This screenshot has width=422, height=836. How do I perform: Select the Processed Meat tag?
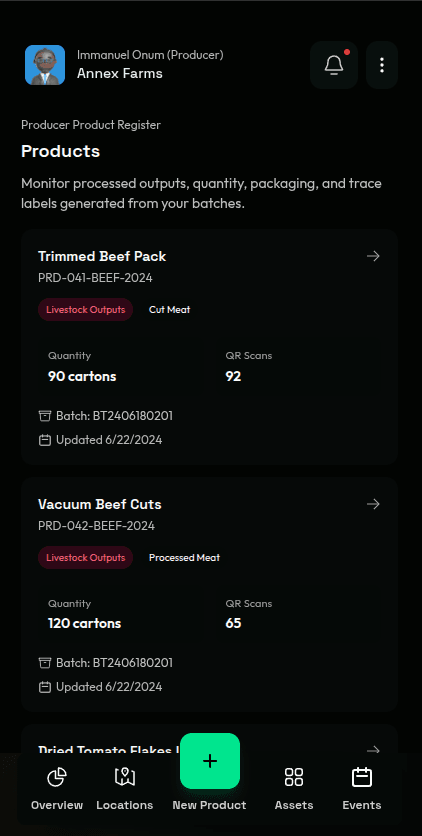tap(184, 558)
